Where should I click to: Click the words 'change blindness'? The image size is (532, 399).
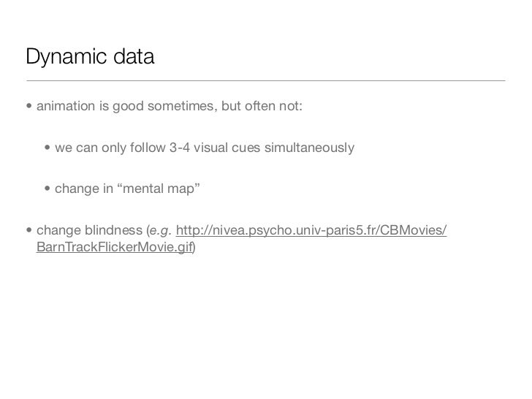click(x=90, y=230)
